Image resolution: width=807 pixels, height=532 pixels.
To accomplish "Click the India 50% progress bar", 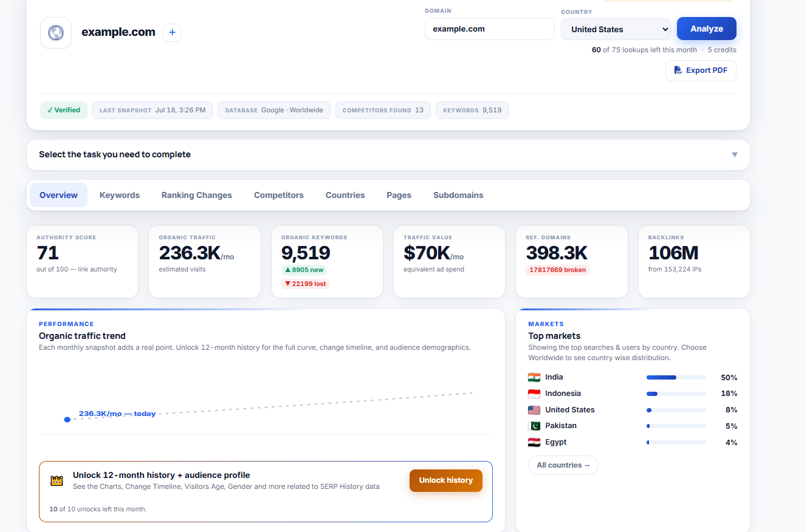I will (x=676, y=378).
